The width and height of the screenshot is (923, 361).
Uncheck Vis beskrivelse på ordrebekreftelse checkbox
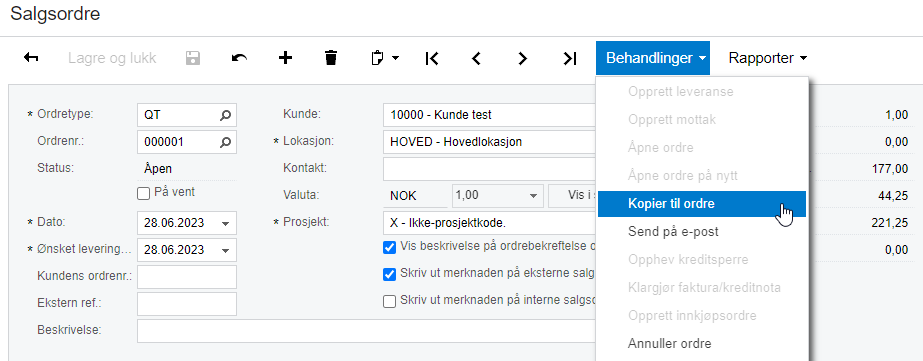click(389, 247)
